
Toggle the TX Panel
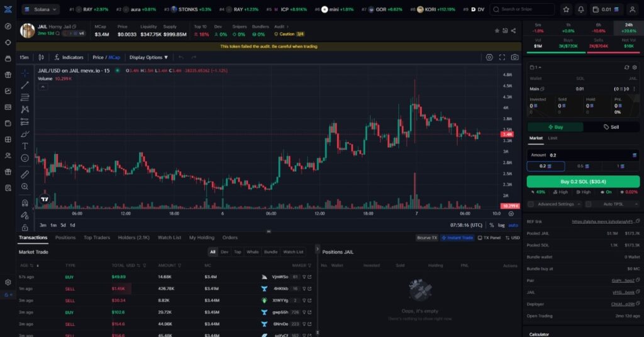pyautogui.click(x=489, y=238)
